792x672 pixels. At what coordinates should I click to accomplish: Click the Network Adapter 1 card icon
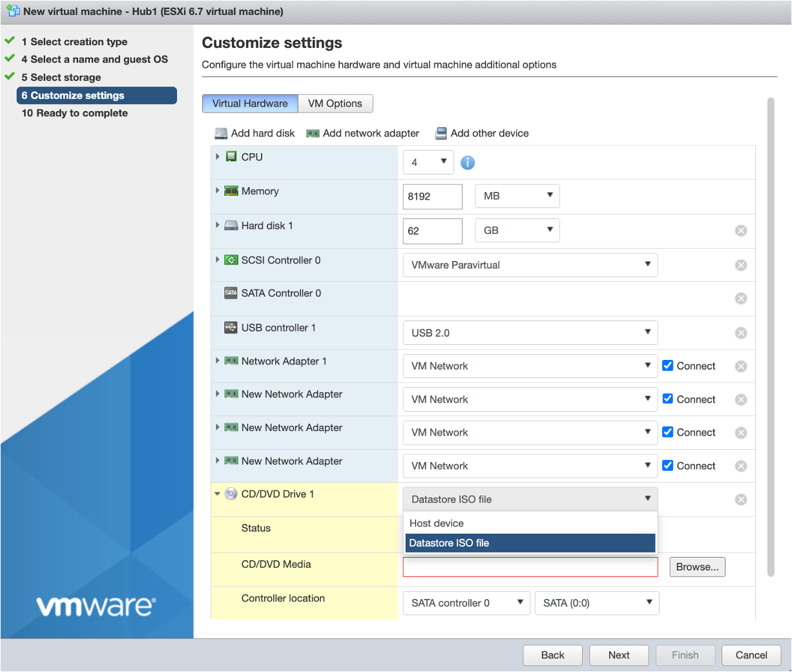click(x=231, y=361)
